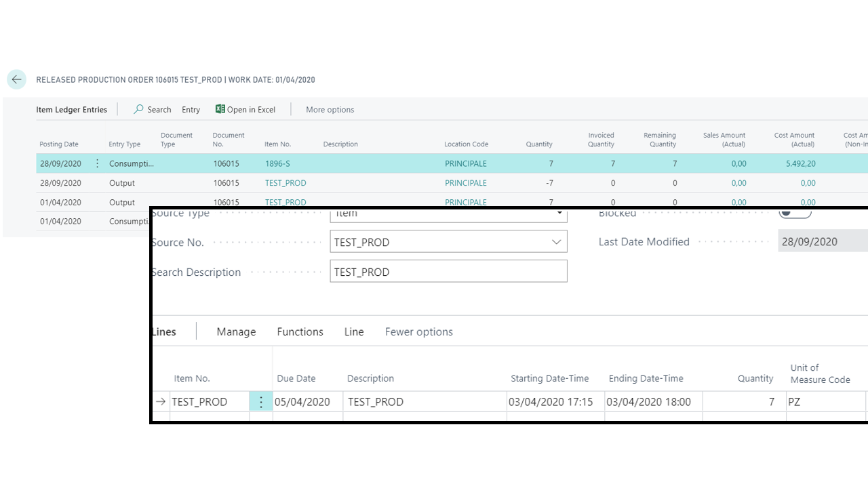
Task: Open the Line menu
Action: tap(354, 331)
